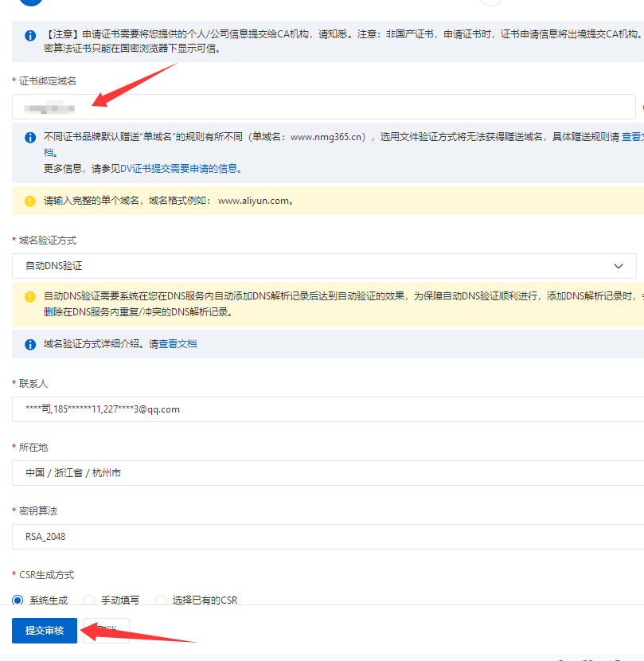Select the 手动填写 radio option
Screen dimensions: 644x661
(89, 600)
